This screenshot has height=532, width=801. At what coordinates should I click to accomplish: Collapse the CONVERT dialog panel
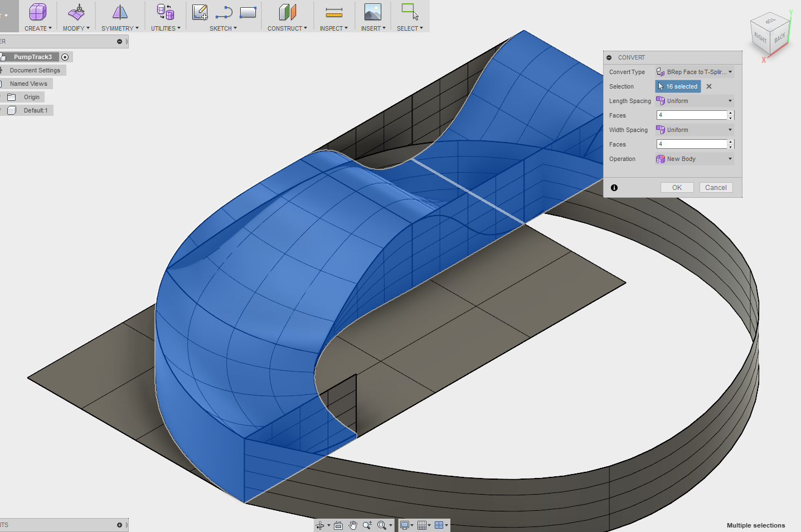(x=609, y=57)
